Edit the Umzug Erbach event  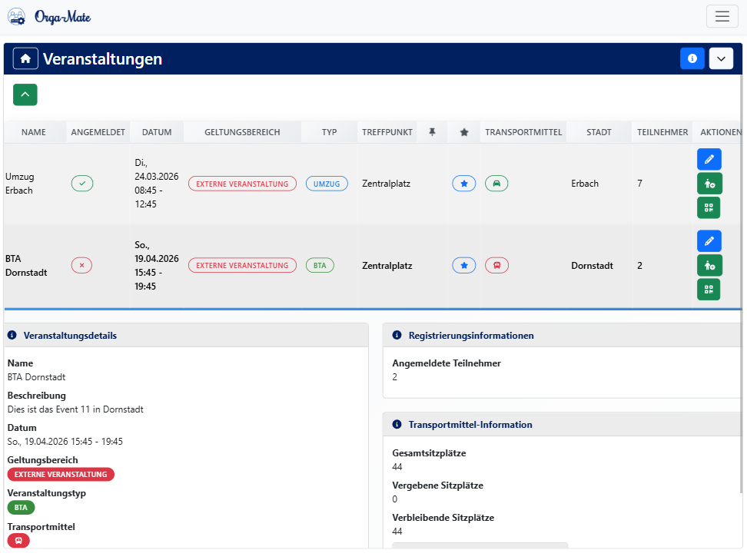[x=709, y=159]
